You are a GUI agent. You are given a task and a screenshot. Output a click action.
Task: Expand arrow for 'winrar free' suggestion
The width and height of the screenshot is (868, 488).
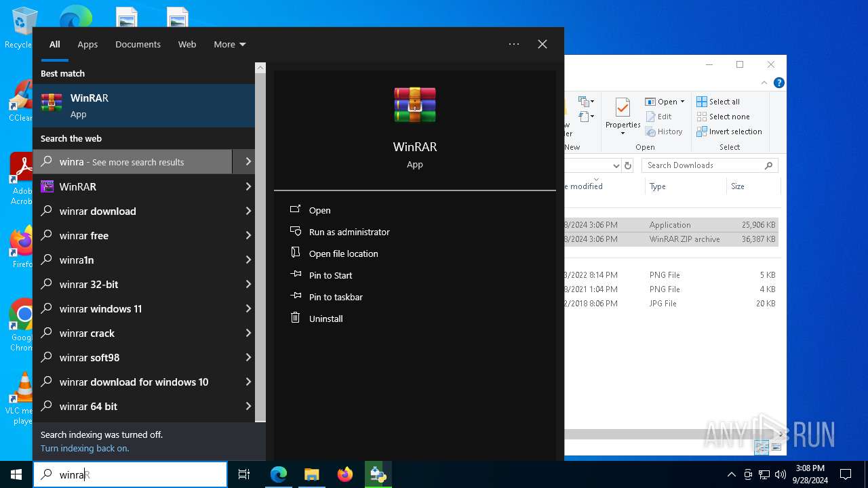tap(248, 235)
